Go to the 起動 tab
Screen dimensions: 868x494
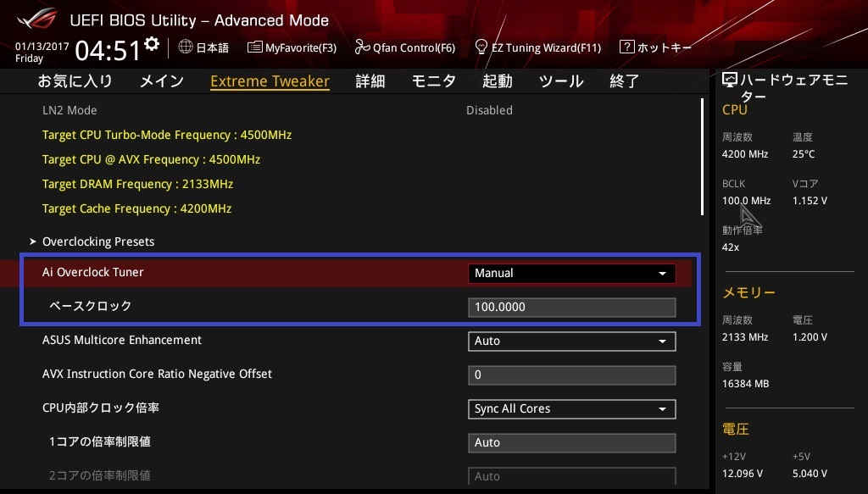pyautogui.click(x=497, y=81)
